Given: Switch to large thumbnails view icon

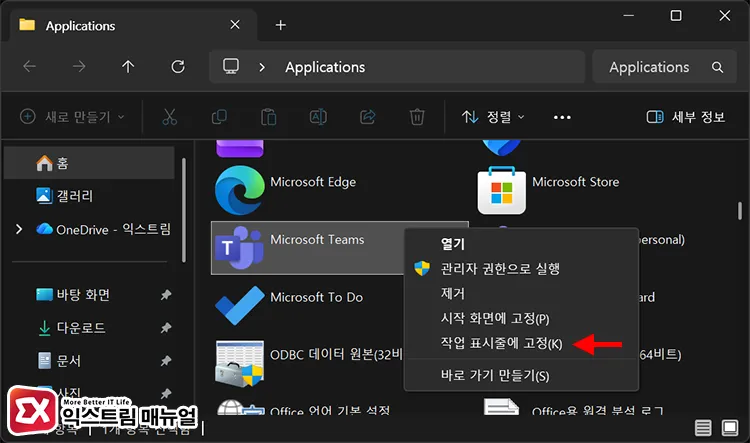Looking at the screenshot, I should [730, 427].
